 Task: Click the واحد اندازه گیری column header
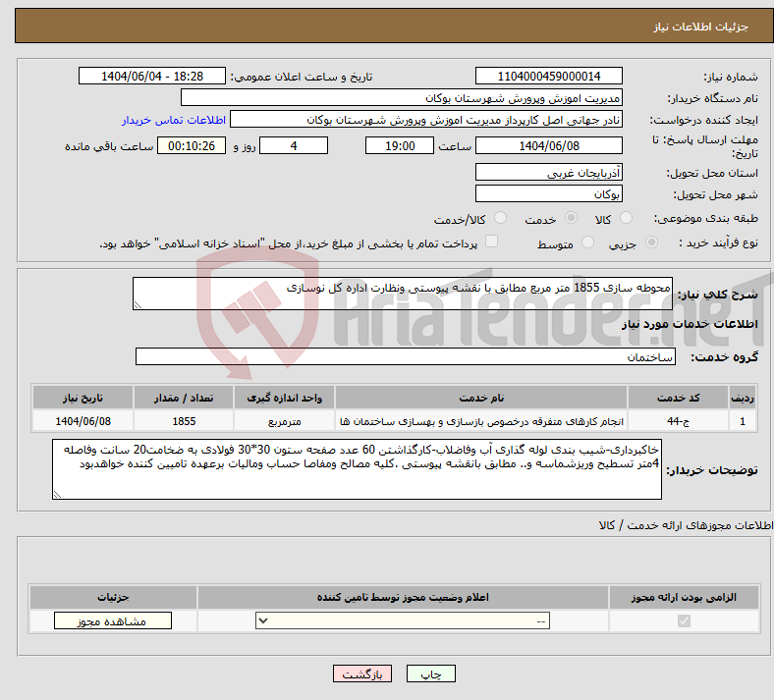(284, 398)
